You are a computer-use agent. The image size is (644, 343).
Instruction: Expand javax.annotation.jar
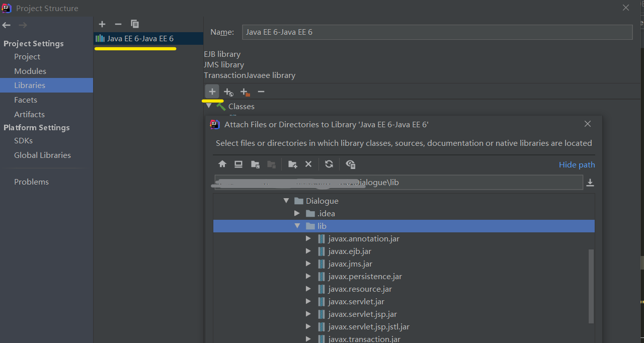tap(308, 238)
